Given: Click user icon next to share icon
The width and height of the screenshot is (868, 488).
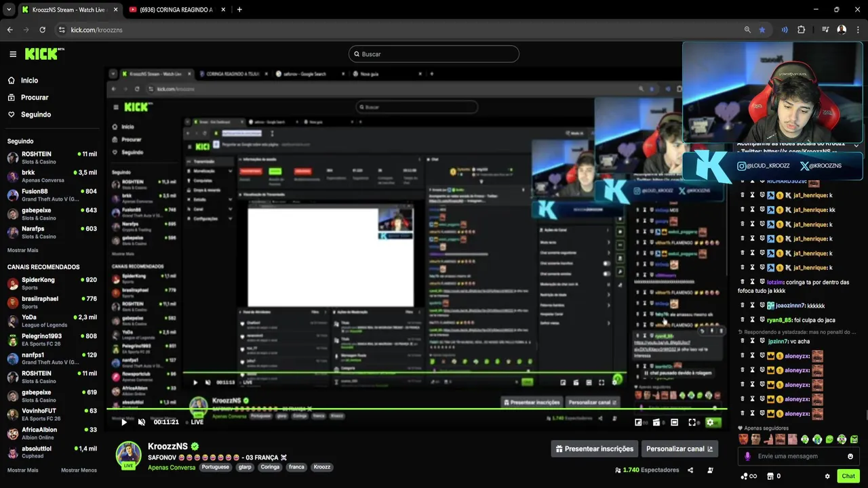Looking at the screenshot, I should point(710,470).
